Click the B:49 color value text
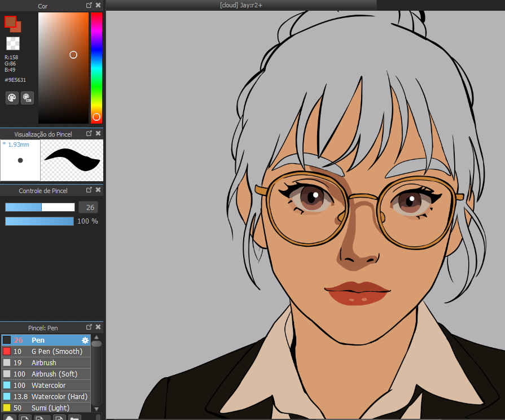505x420 pixels. point(10,69)
